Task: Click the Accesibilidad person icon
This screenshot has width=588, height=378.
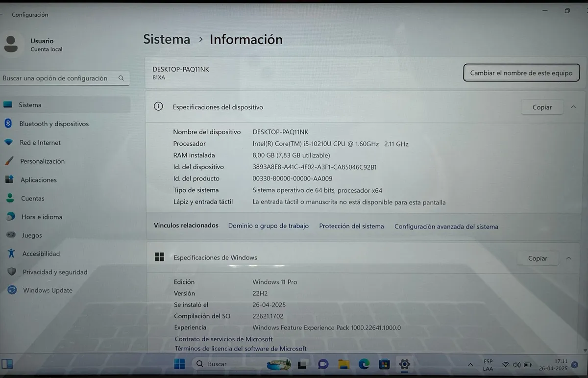Action: point(11,253)
